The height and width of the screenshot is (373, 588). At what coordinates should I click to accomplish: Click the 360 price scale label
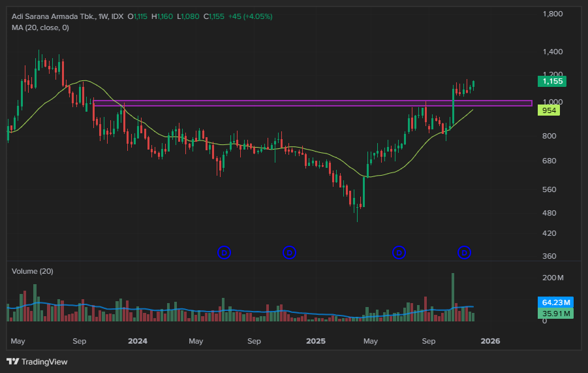pos(549,256)
